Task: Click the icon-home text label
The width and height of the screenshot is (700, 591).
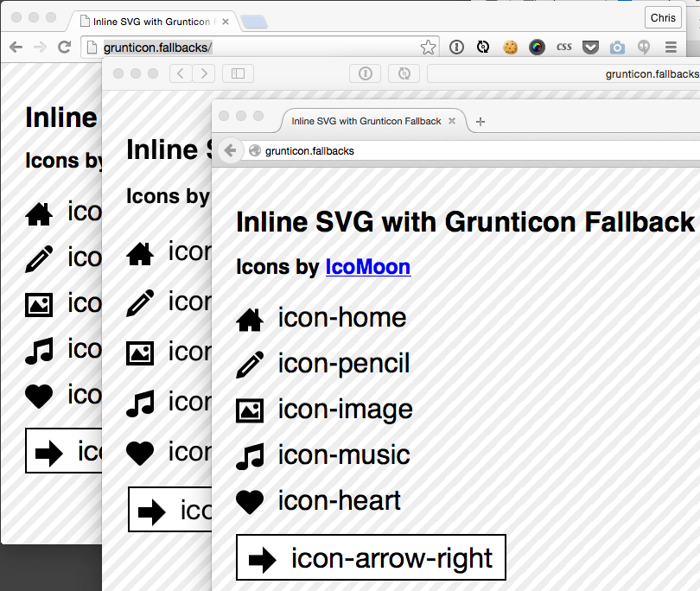Action: point(342,317)
